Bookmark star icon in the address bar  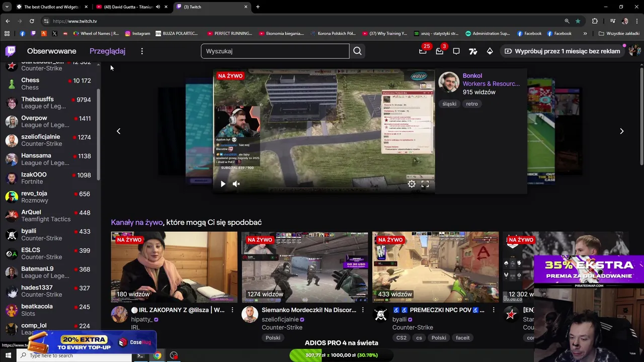pyautogui.click(x=578, y=21)
